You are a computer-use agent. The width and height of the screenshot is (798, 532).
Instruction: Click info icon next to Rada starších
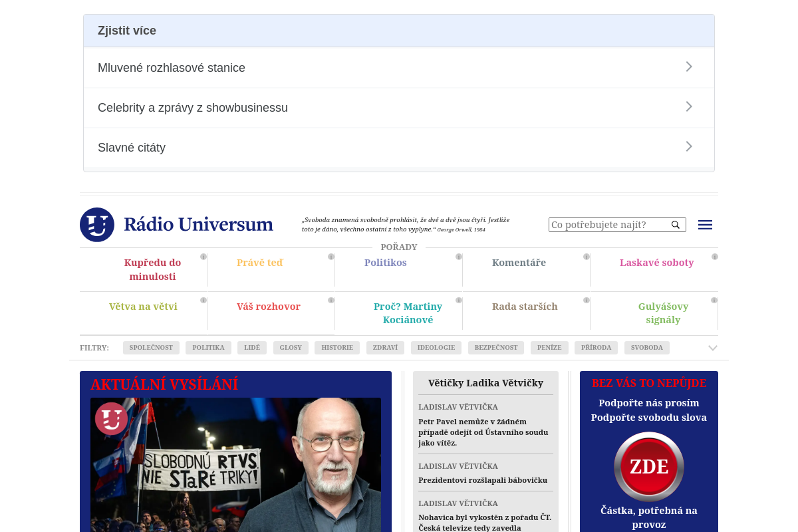(x=587, y=300)
